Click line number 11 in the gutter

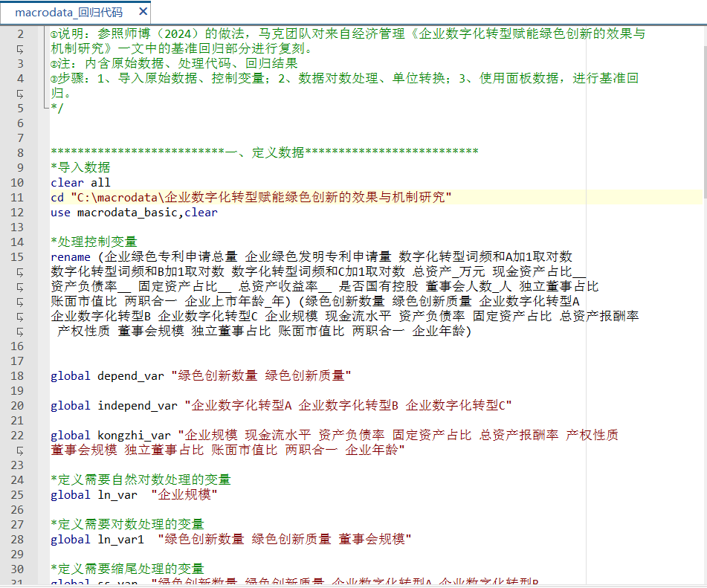click(x=17, y=197)
